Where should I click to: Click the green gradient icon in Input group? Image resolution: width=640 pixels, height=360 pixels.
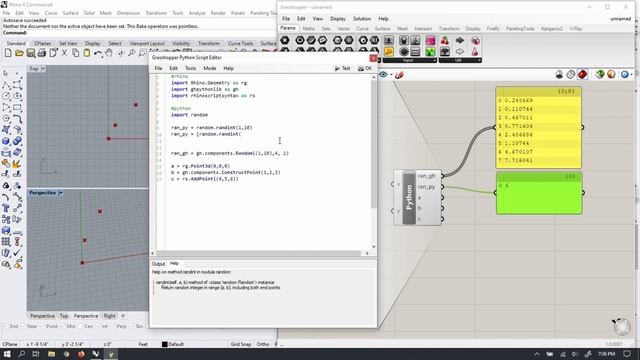pyautogui.click(x=430, y=52)
